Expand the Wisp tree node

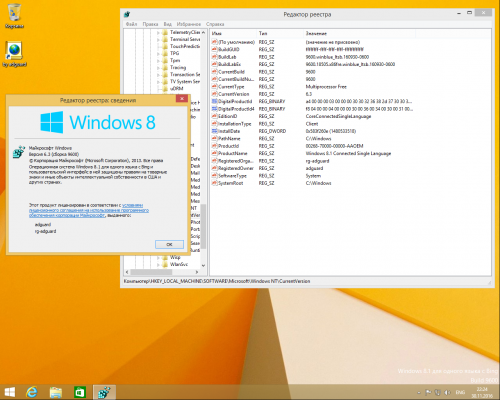(158, 257)
